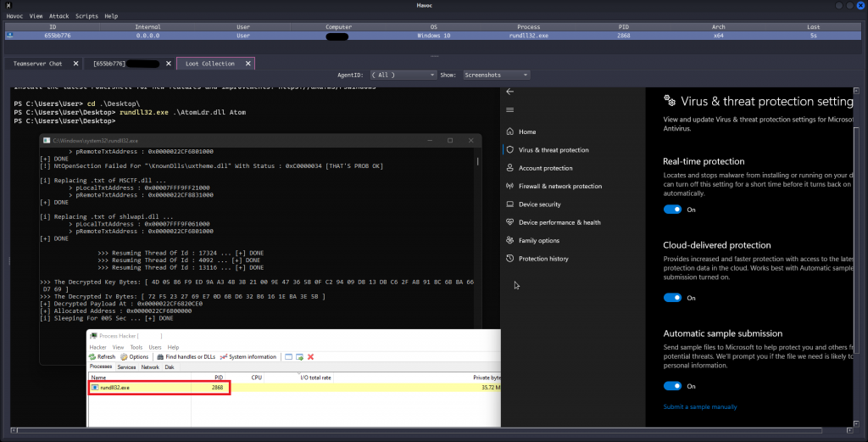
Task: Open the View menu in Havoc
Action: click(36, 16)
